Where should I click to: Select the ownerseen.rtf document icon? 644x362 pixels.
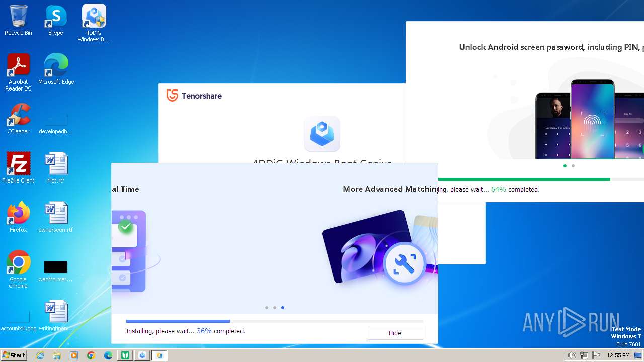[56, 217]
